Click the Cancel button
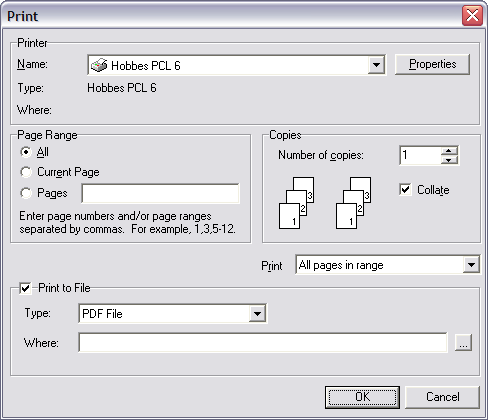488x420 pixels. [x=442, y=397]
